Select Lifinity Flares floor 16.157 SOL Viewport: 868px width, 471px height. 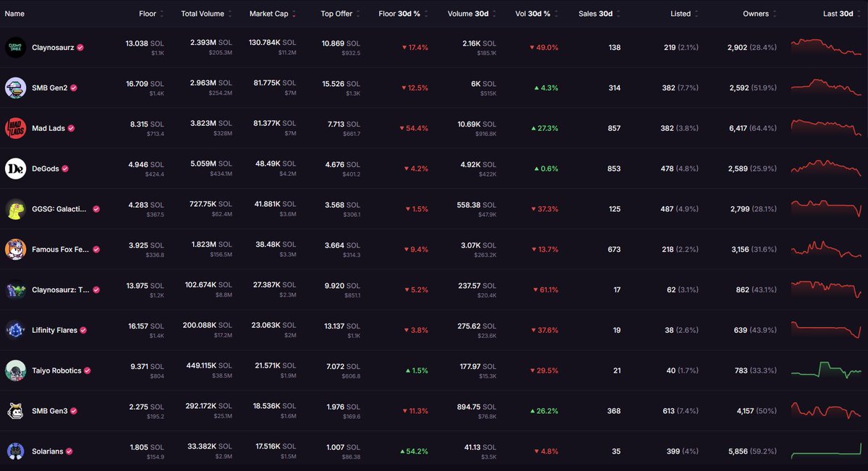(x=148, y=326)
